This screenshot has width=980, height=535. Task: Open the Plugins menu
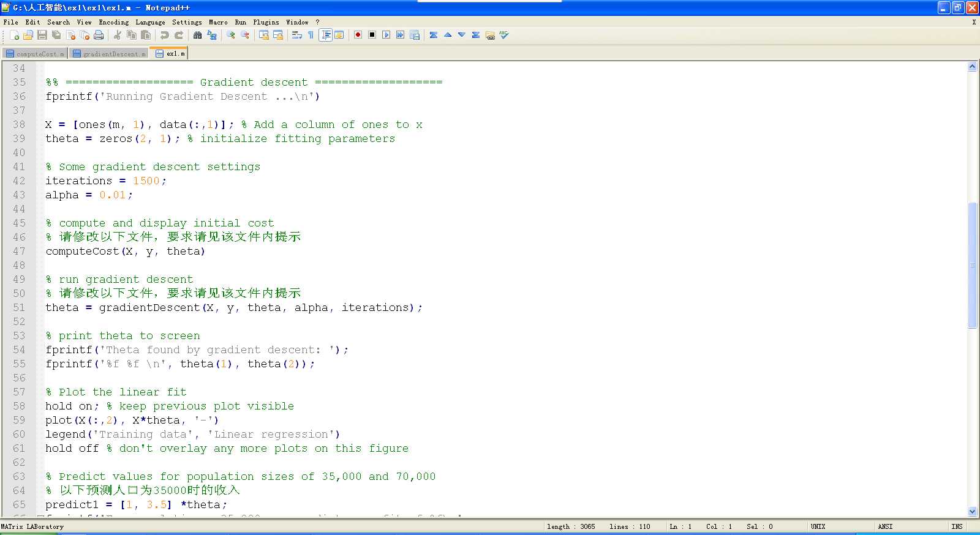click(266, 22)
